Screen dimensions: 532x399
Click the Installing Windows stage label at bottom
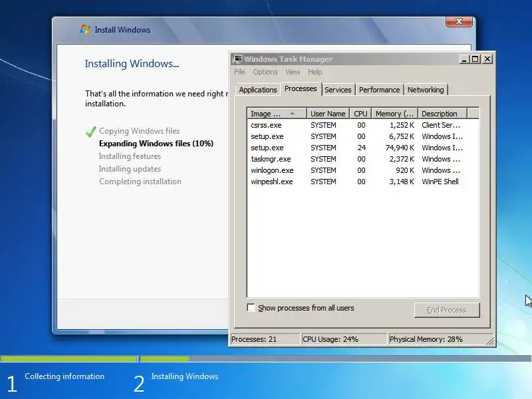185,376
